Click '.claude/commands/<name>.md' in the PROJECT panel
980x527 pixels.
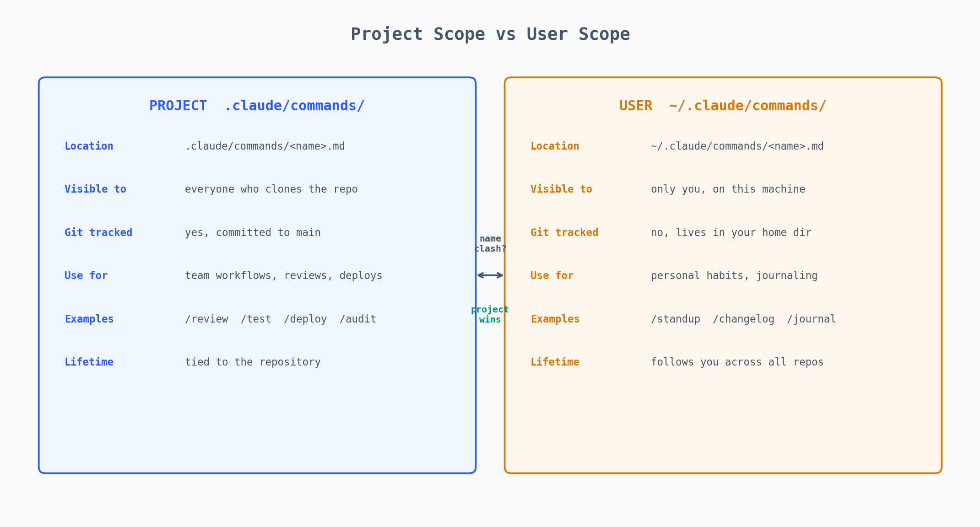[265, 146]
